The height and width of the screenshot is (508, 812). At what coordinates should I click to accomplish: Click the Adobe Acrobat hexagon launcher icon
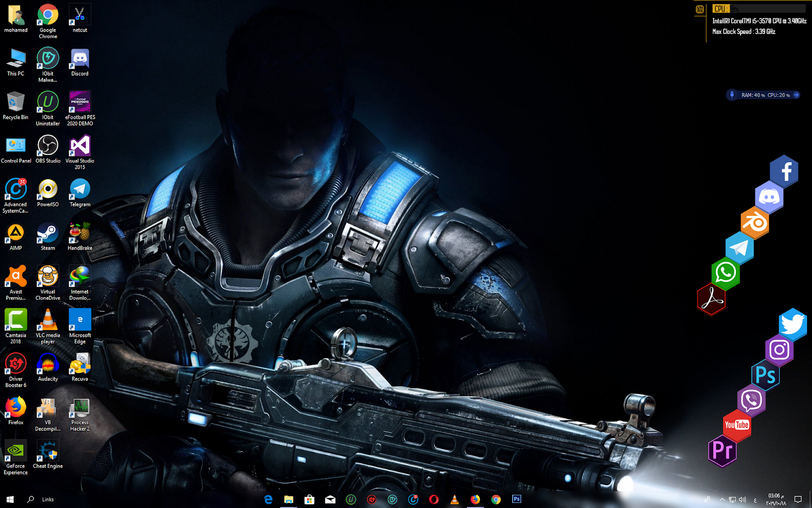pos(712,299)
